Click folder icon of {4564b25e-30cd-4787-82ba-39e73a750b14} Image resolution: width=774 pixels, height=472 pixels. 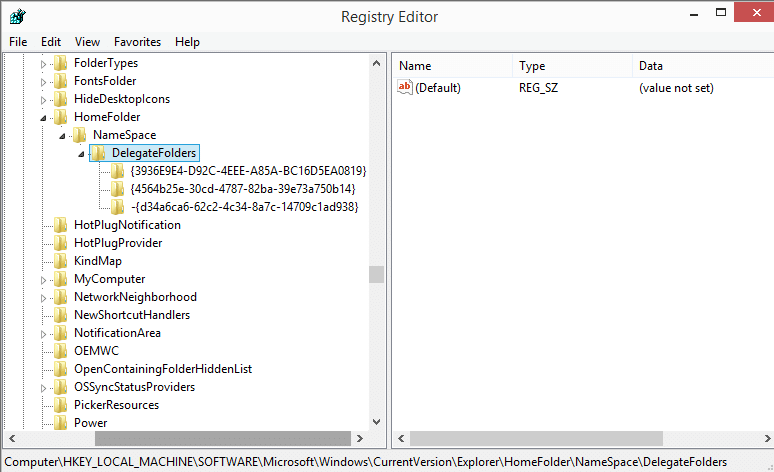117,189
